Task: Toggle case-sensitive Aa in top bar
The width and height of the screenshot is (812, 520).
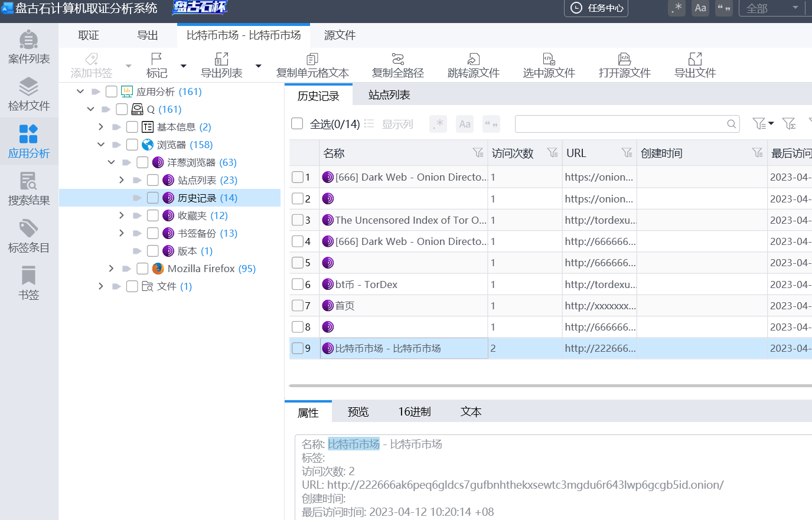Action: click(700, 8)
